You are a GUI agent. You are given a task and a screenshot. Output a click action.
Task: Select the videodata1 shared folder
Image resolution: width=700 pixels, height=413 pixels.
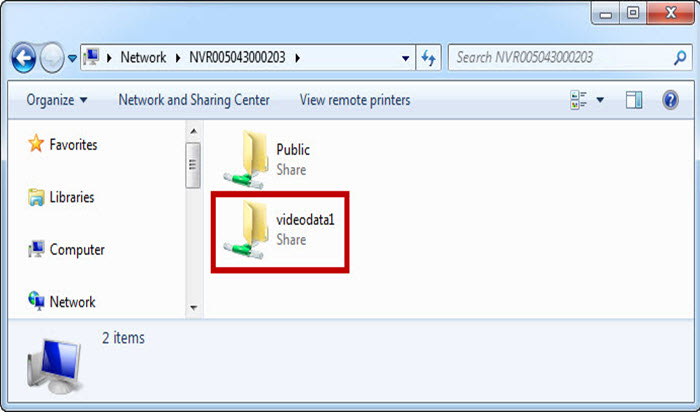pyautogui.click(x=279, y=230)
